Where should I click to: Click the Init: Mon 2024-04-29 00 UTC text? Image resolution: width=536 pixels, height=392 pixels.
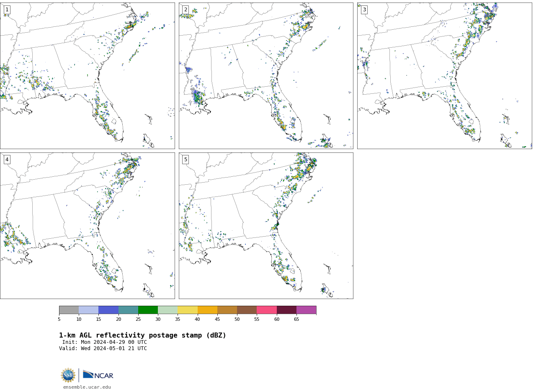coord(105,342)
